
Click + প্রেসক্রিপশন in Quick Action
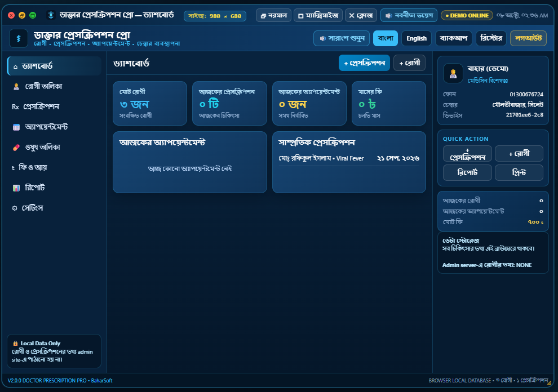467,154
